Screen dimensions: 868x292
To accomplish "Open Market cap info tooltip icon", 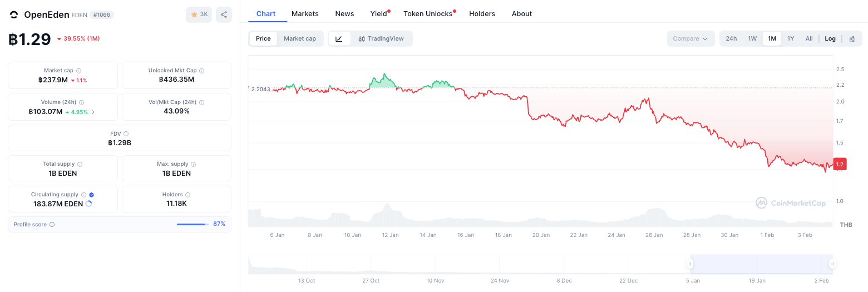I will pyautogui.click(x=78, y=71).
